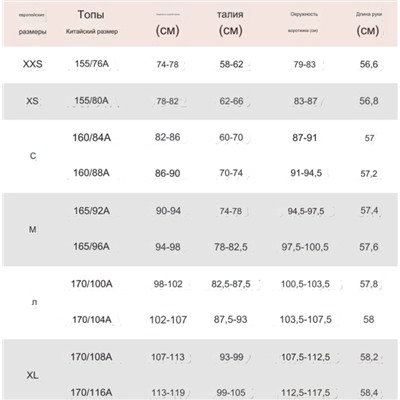This screenshot has height=400, width=400.
Task: Click the 165/96A size cell
Action: [91, 247]
